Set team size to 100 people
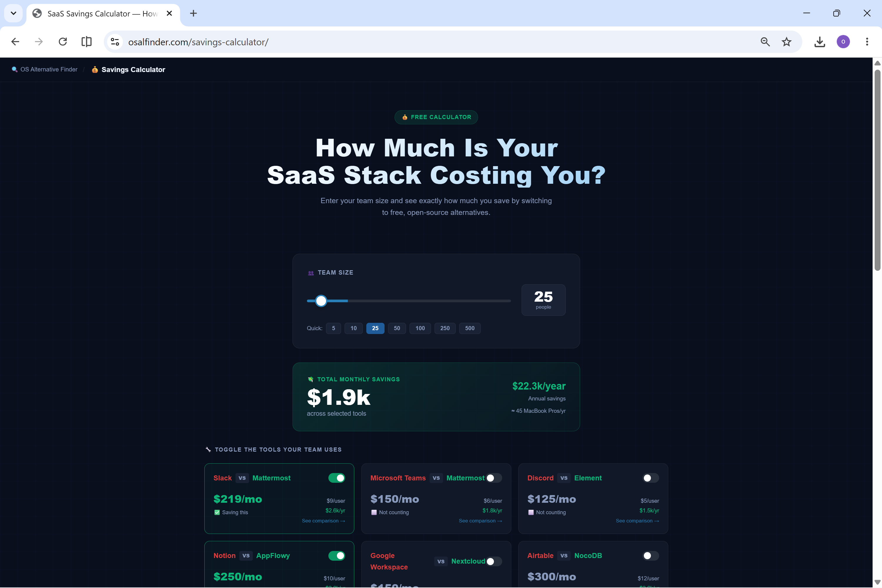Viewport: 882px width, 588px height. tap(420, 328)
